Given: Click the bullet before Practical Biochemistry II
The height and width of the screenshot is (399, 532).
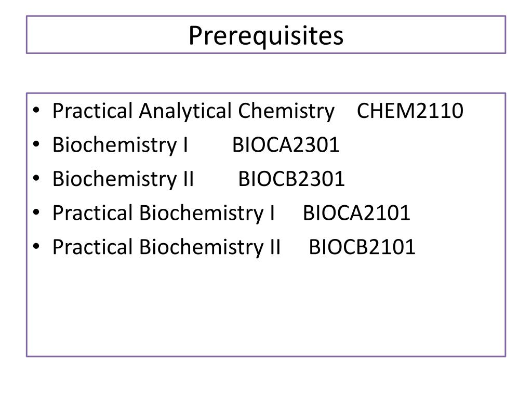Looking at the screenshot, I should (36, 246).
